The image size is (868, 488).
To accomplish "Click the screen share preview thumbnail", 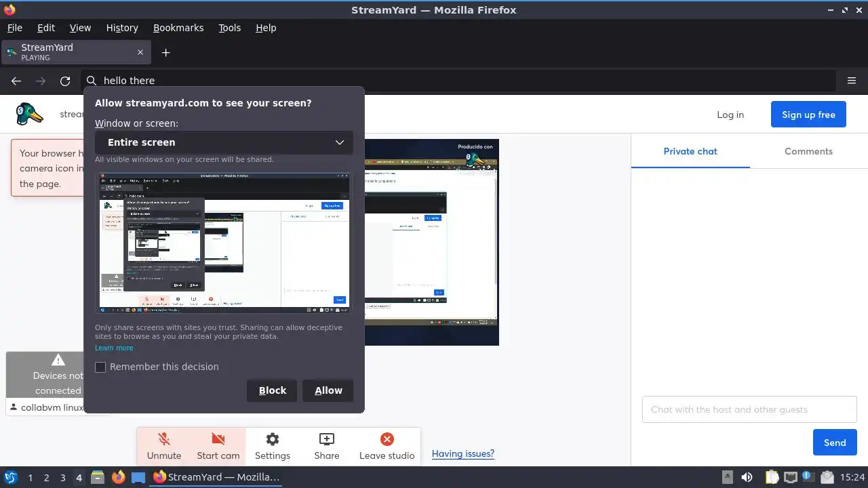I will pos(224,243).
